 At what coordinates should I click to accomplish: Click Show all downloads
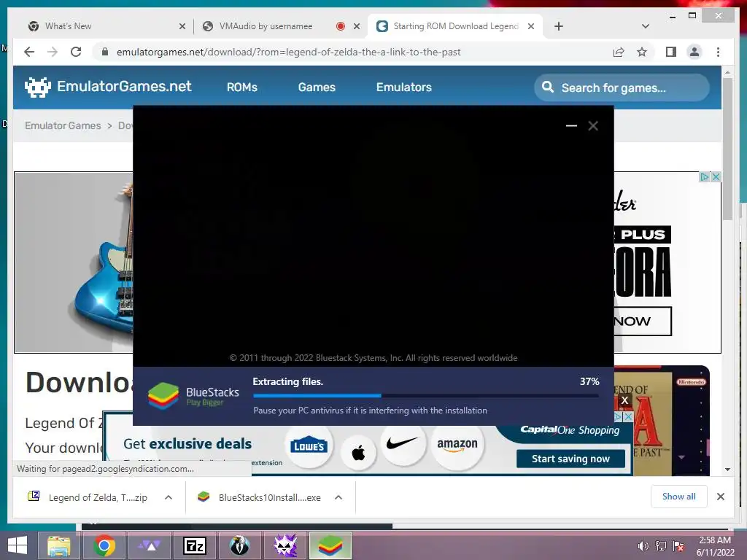[679, 497]
